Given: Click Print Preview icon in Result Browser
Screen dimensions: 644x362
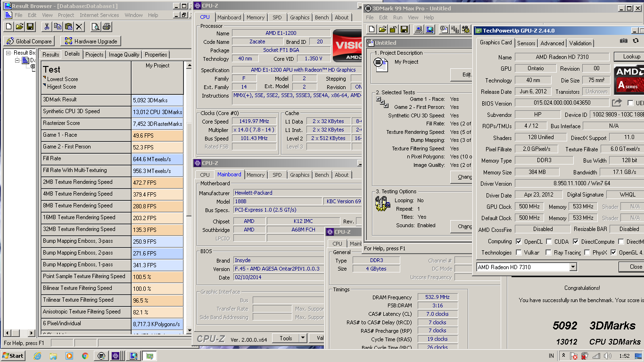Looking at the screenshot, I should (x=95, y=27).
